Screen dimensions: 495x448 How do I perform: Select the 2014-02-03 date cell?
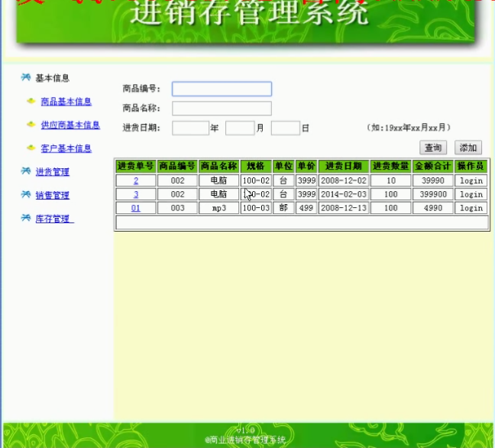344,194
